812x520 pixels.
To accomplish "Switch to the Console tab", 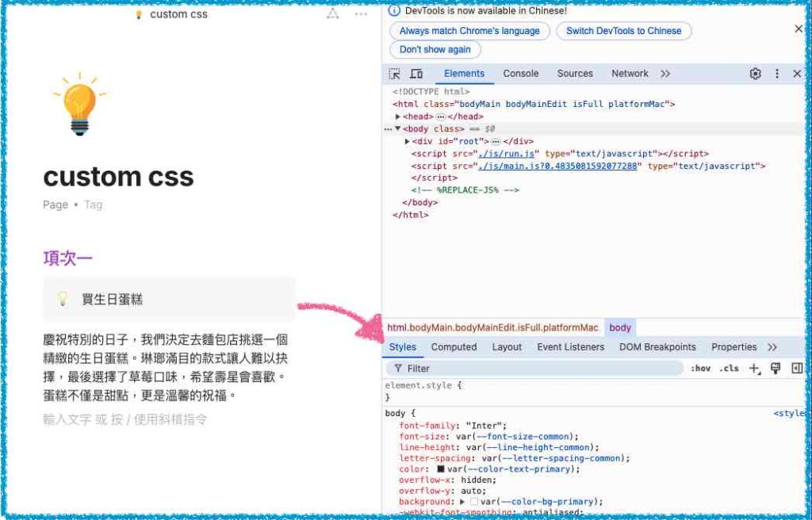I will coord(521,74).
